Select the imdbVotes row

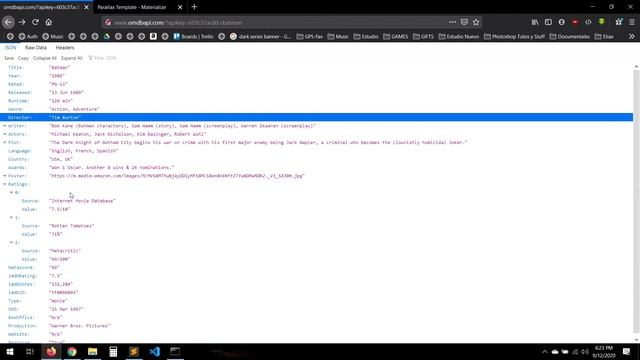click(316, 284)
